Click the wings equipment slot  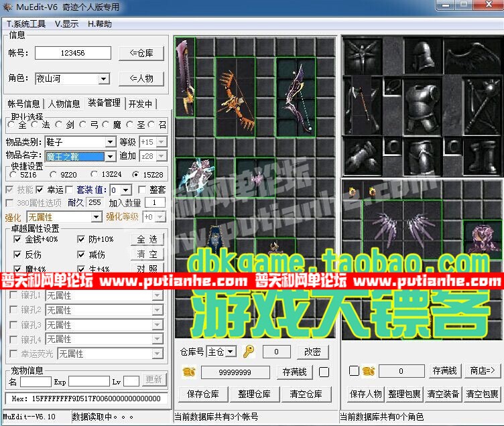472,56
